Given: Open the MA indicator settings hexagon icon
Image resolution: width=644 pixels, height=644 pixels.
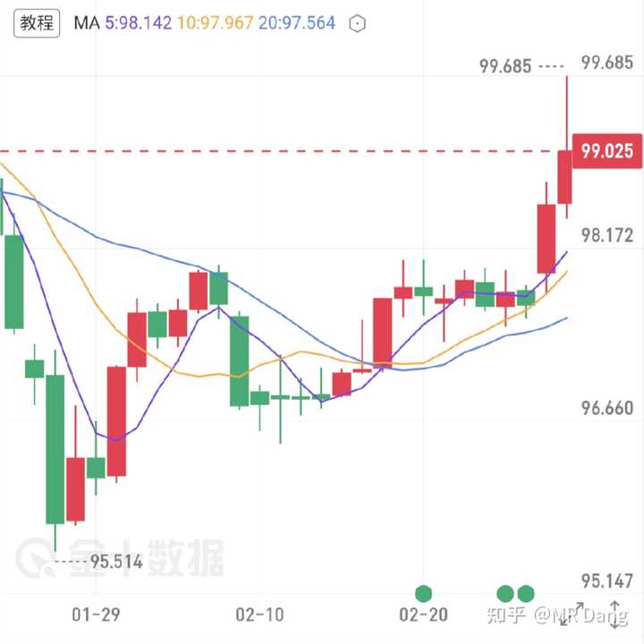Looking at the screenshot, I should coord(357,24).
